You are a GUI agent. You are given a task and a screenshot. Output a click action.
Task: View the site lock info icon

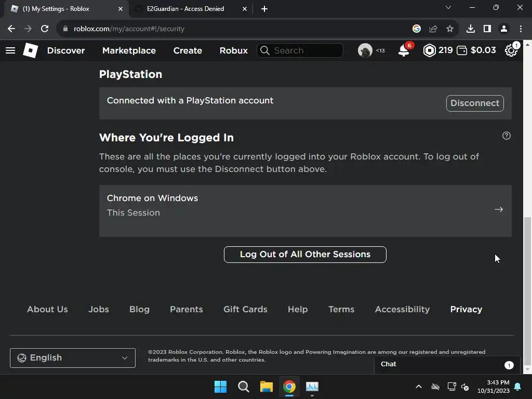click(x=65, y=29)
